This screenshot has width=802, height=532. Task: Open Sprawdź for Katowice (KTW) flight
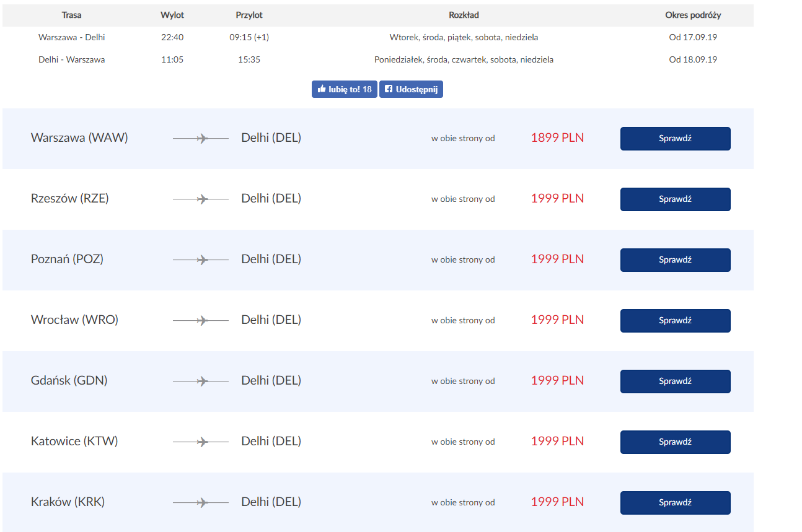[x=675, y=442]
